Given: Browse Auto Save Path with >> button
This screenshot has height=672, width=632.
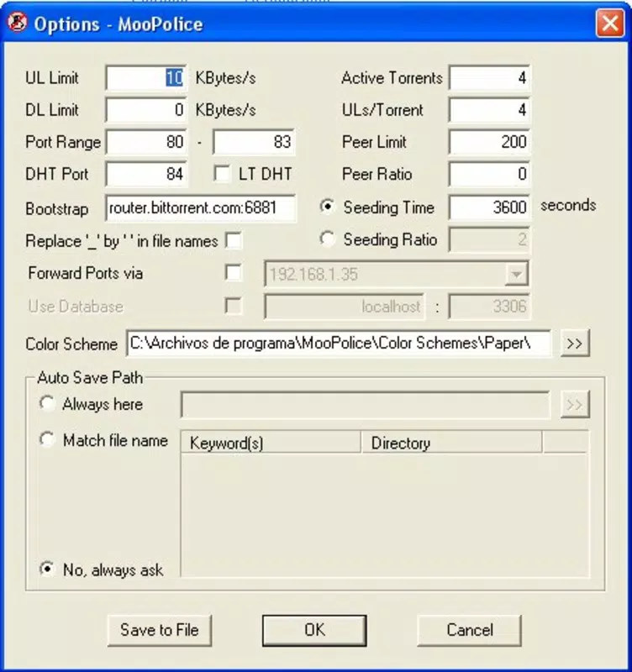Looking at the screenshot, I should [x=575, y=404].
